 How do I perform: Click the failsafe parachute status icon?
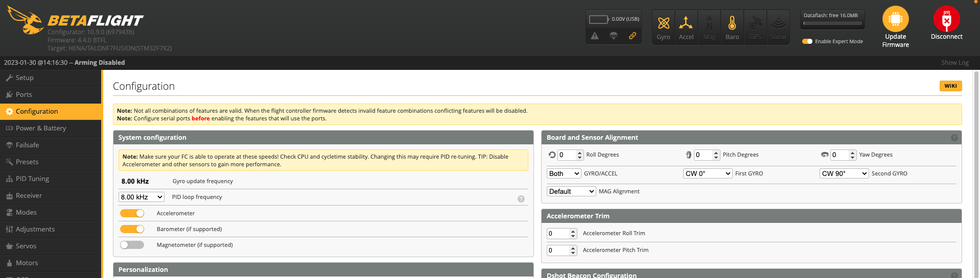click(614, 36)
